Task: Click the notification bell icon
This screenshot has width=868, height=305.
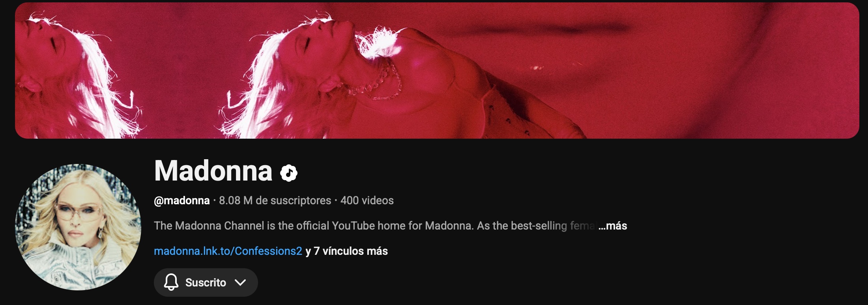Action: pyautogui.click(x=171, y=282)
